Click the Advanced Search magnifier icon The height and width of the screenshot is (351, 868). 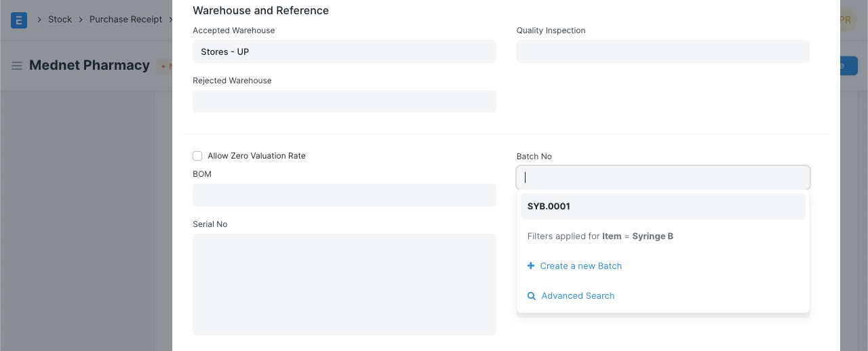[532, 296]
